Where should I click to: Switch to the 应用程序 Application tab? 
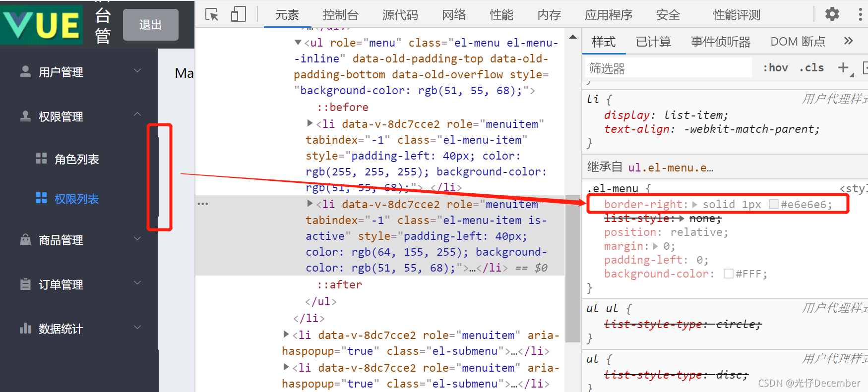pyautogui.click(x=609, y=15)
